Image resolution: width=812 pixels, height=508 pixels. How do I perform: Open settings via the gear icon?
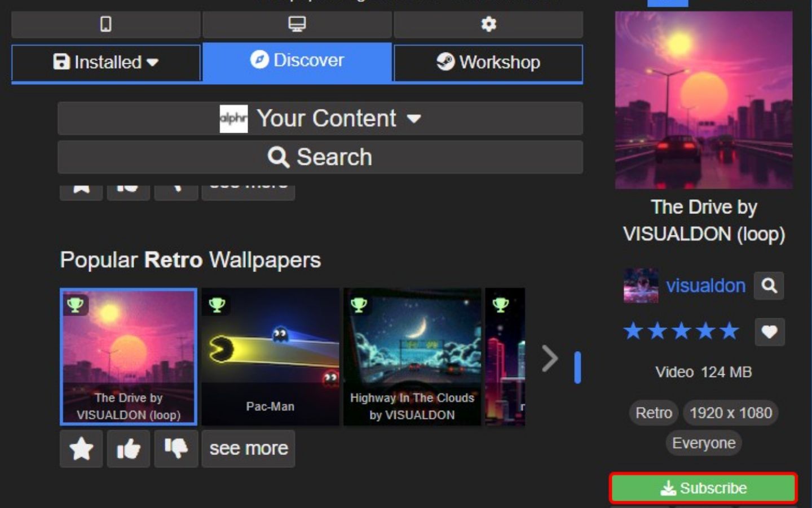[488, 24]
